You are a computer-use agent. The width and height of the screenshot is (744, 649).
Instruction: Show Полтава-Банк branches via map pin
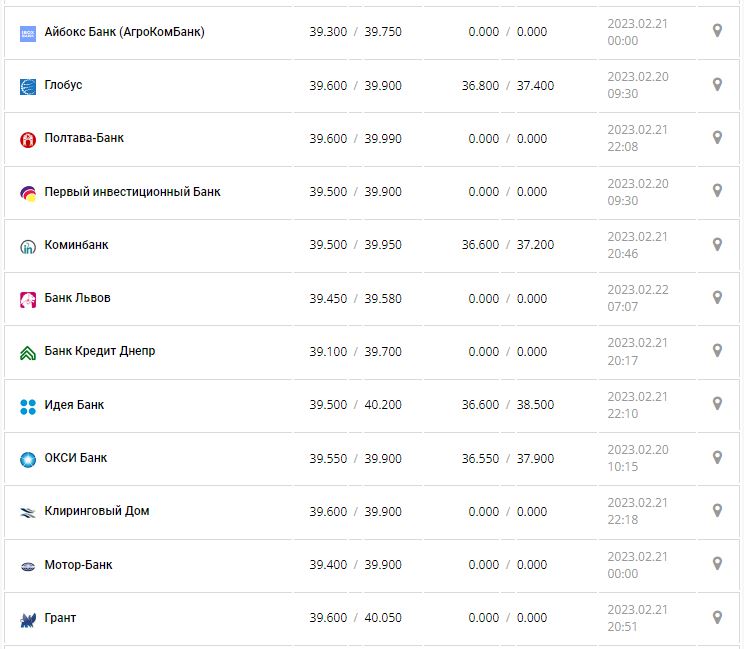(x=717, y=137)
